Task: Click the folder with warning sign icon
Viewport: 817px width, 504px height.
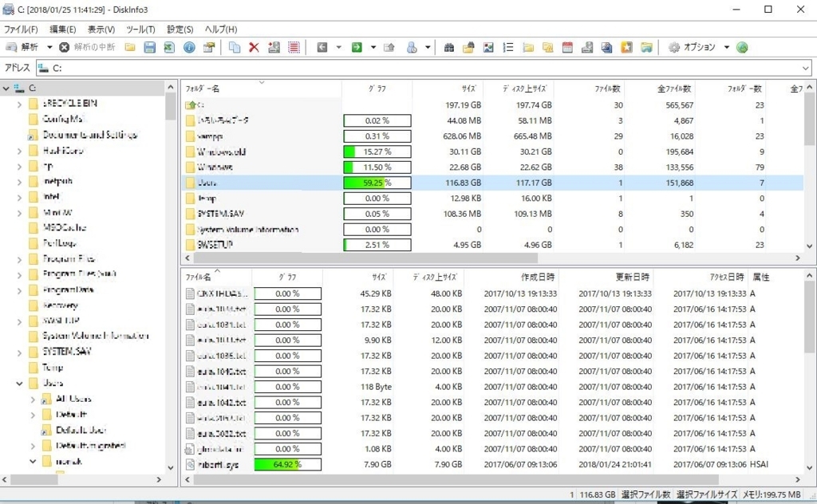Action: click(547, 47)
